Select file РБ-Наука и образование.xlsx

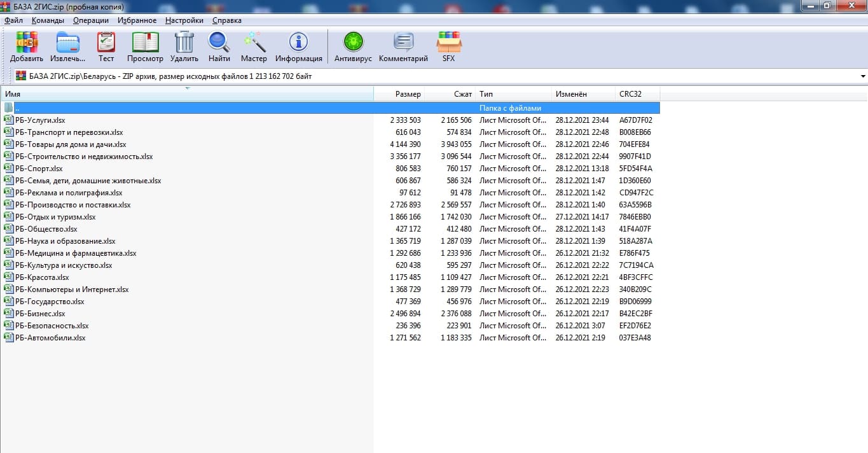click(x=65, y=240)
